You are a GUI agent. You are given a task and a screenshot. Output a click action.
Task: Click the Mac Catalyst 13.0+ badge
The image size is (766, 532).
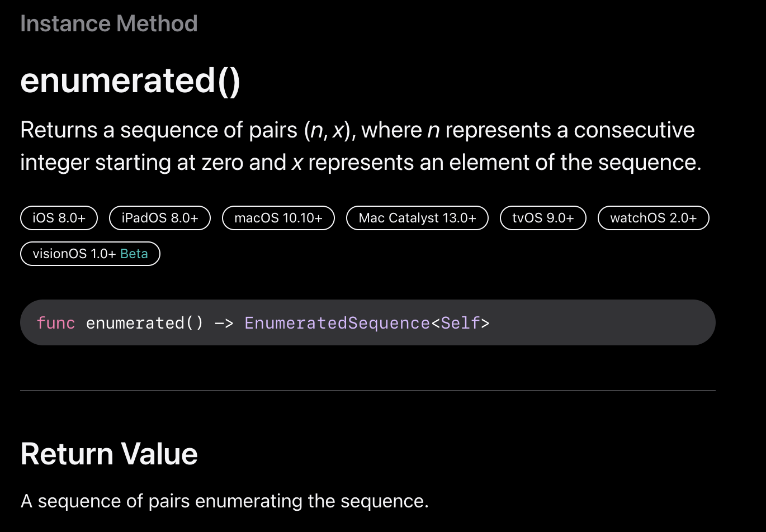click(417, 218)
